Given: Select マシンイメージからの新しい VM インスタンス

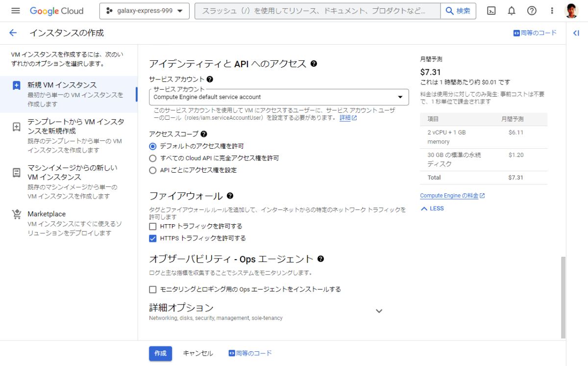Looking at the screenshot, I should pos(69,182).
